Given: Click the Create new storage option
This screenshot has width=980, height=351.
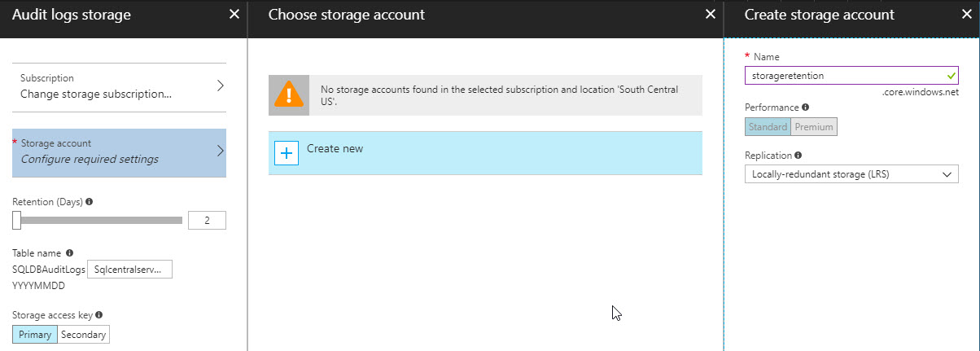Looking at the screenshot, I should (x=485, y=152).
